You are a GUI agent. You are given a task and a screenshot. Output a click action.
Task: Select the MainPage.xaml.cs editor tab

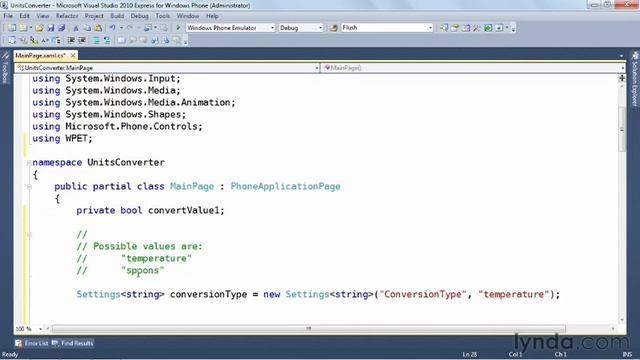[40, 55]
